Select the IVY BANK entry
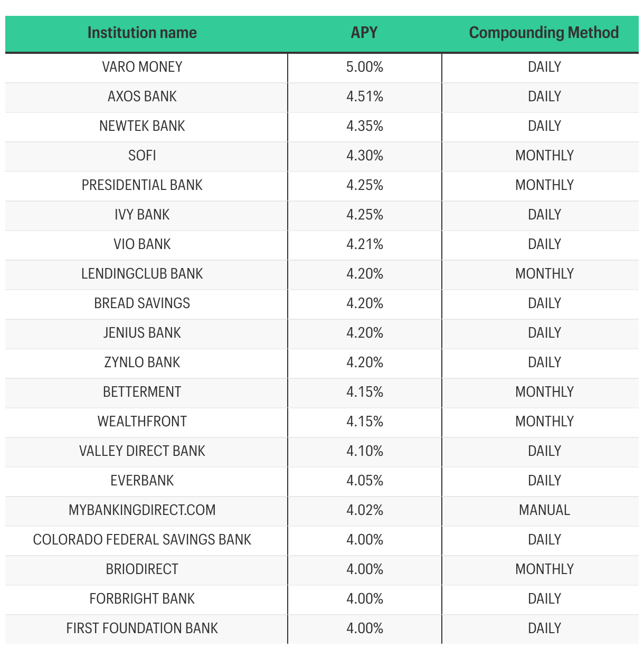This screenshot has height=649, width=644. 142,215
